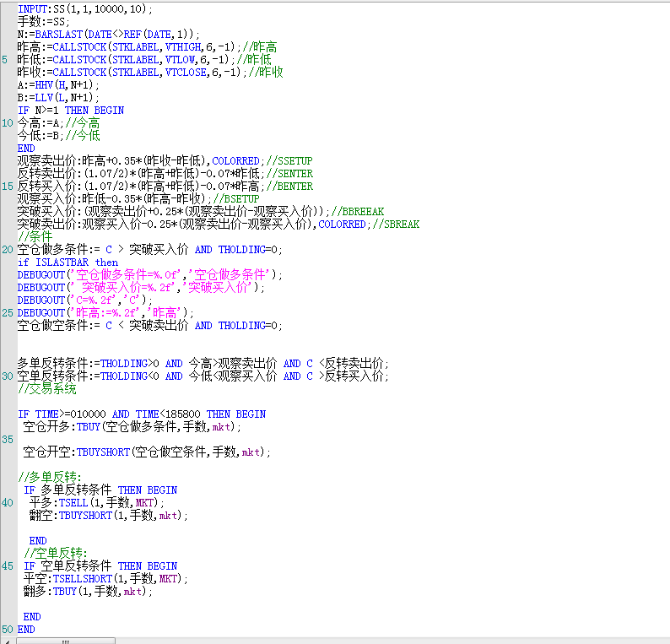Image resolution: width=670 pixels, height=644 pixels.
Task: Click the final 'END' on line 50
Action: 26,630
